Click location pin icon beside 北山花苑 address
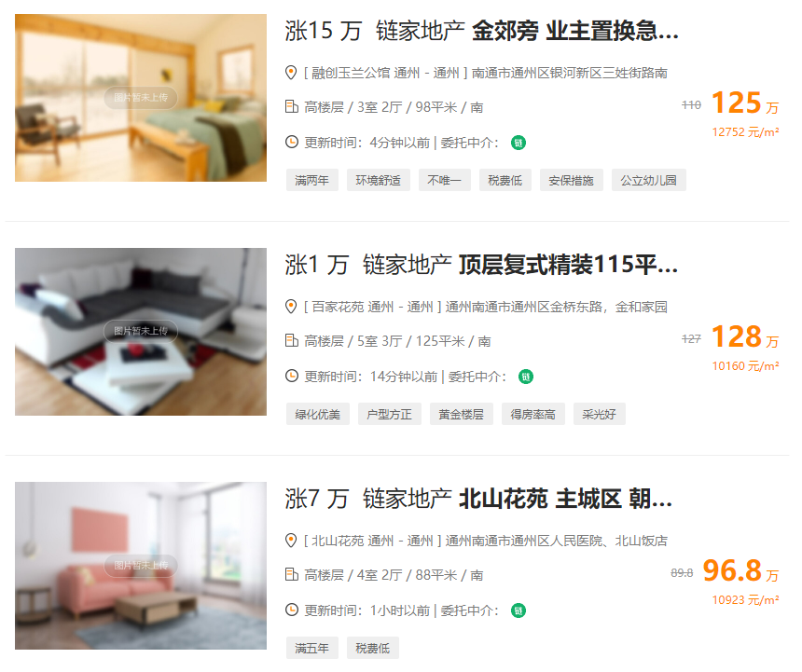Viewport: 802px width, 672px height. [x=291, y=541]
